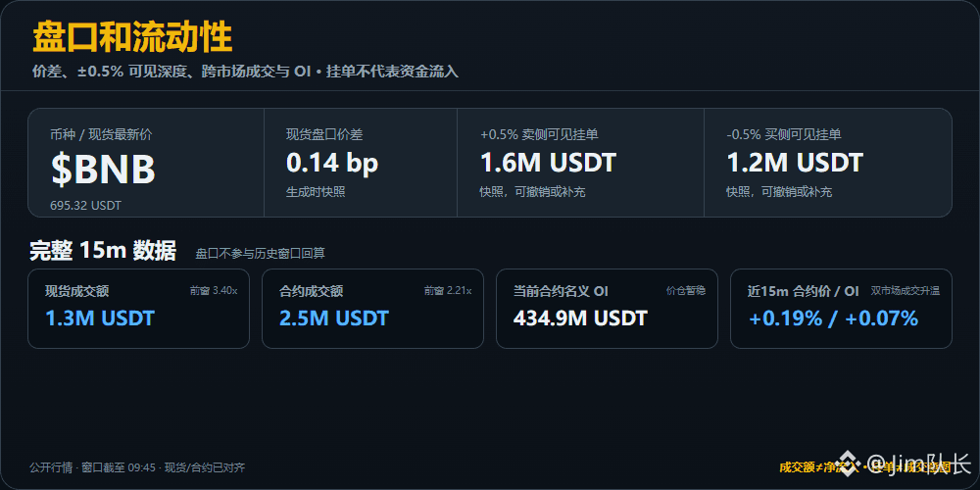Select the subtitle starting with 价差、±0.5% 可见深度
980x490 pixels.
pyautogui.click(x=245, y=72)
